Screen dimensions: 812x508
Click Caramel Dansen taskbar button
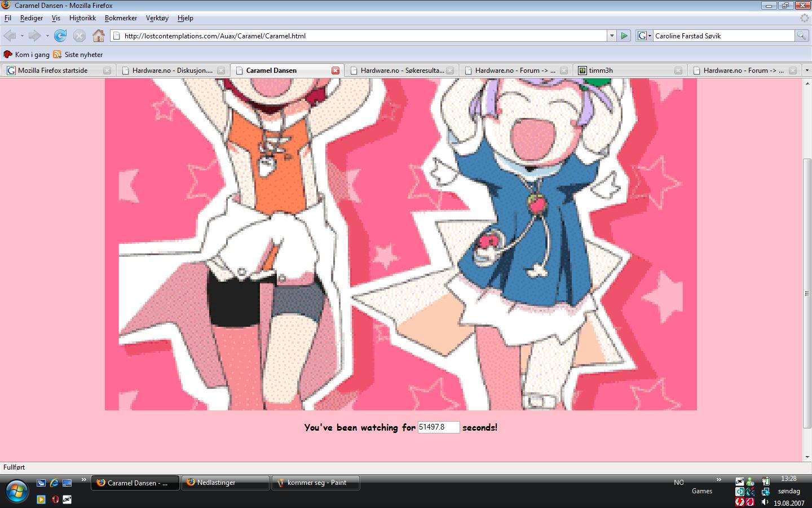[x=135, y=483]
